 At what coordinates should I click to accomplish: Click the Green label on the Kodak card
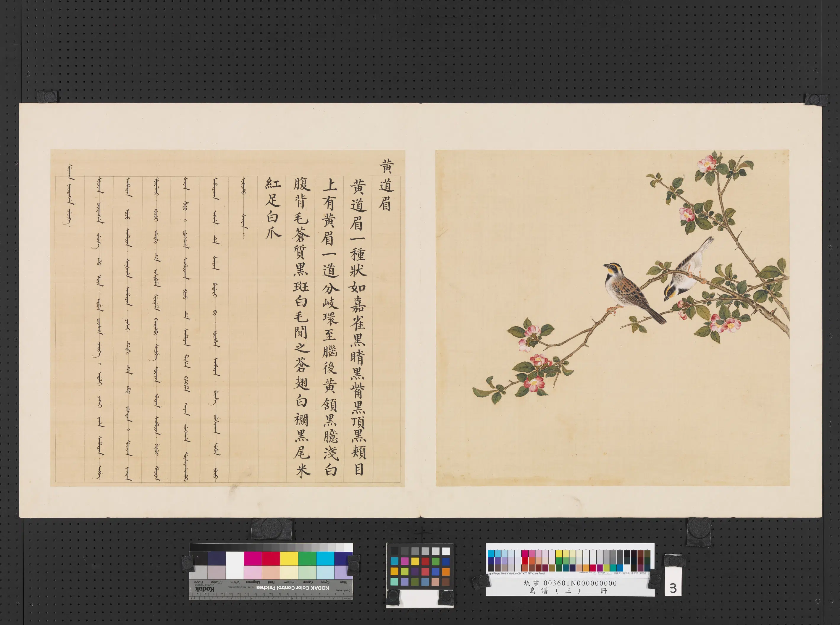(308, 582)
